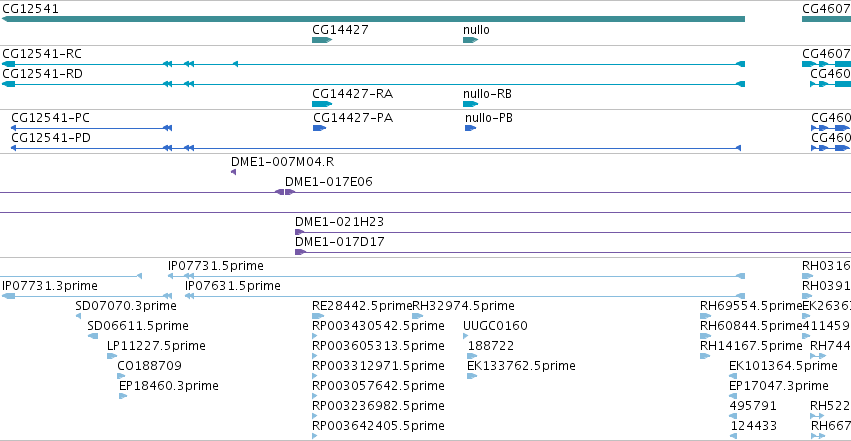Click the CG14427-PA protein glyph
Viewport: 851px width, 441px height.
[320, 128]
